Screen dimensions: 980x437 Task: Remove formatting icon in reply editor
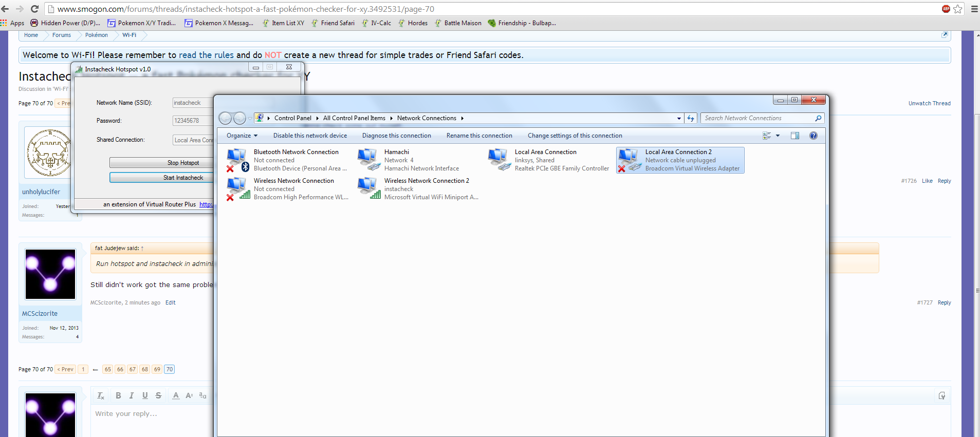click(101, 395)
